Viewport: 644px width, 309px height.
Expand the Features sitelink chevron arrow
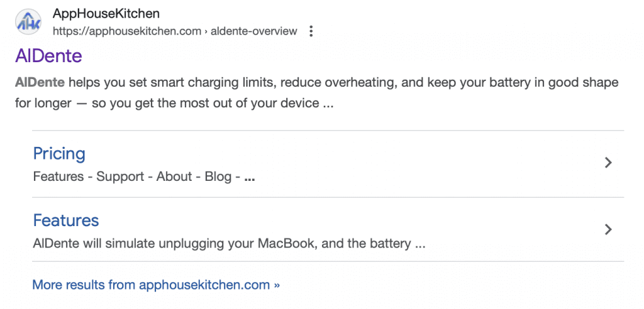click(x=608, y=229)
